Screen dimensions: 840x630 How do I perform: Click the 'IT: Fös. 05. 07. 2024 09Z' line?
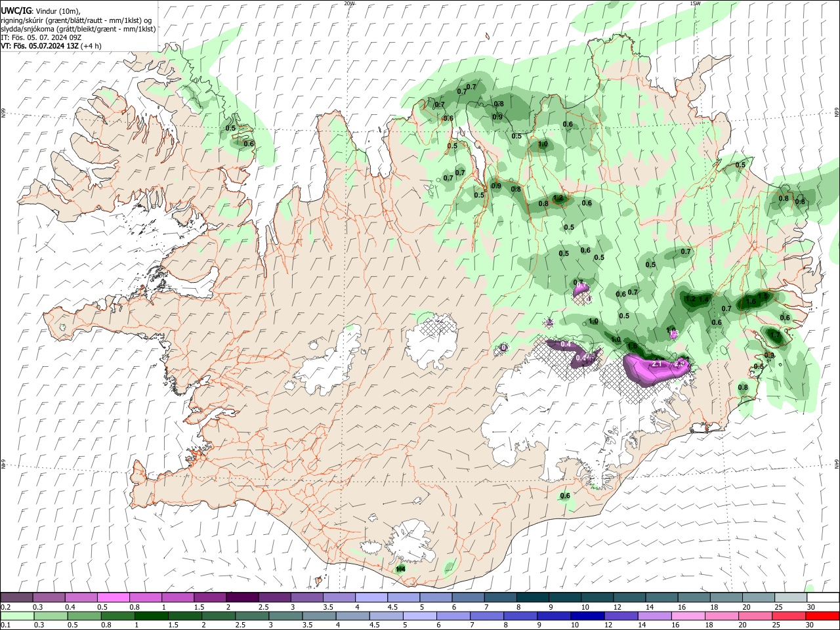(41, 37)
